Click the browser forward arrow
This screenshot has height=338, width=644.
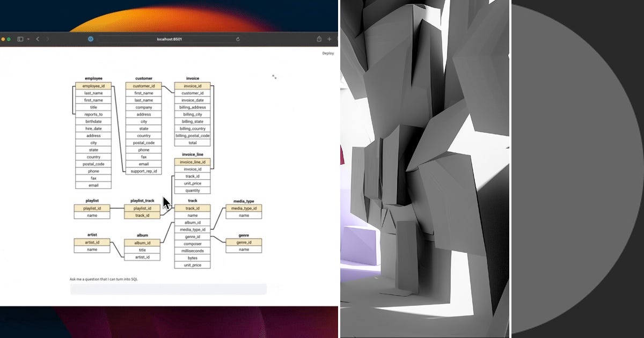click(48, 39)
